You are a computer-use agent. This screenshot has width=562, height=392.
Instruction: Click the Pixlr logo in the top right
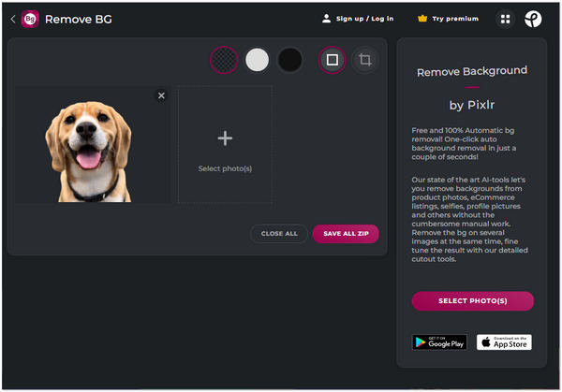pyautogui.click(x=533, y=19)
